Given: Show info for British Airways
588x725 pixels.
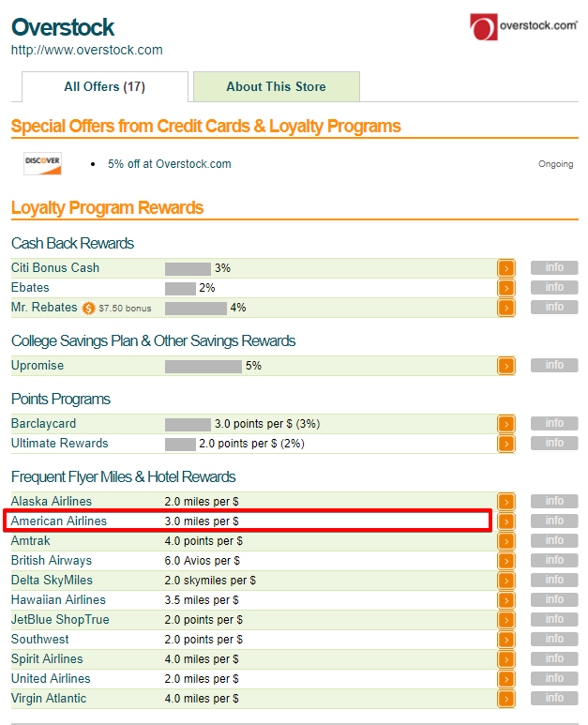Looking at the screenshot, I should pos(554,560).
